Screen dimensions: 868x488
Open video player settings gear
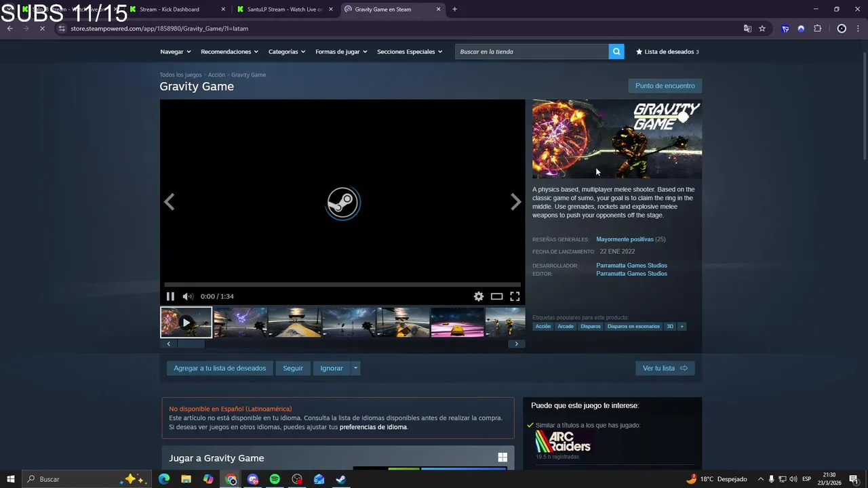tap(479, 296)
